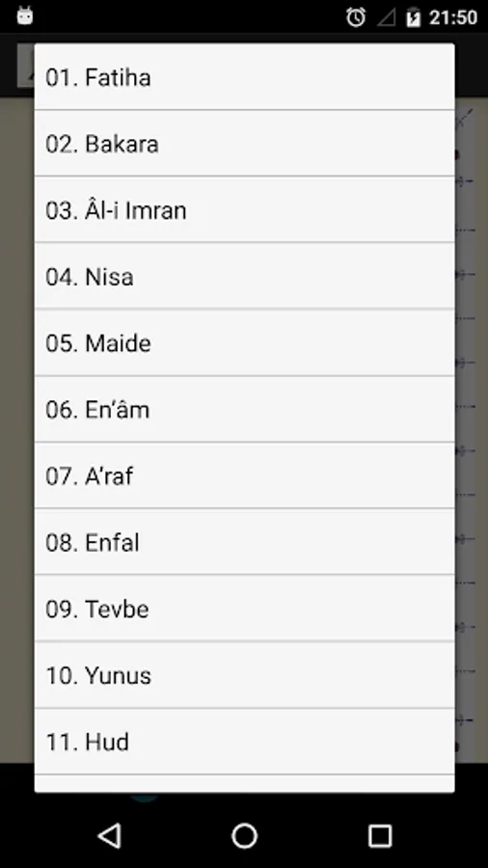Tap the Android Home circle icon
This screenshot has height=868, width=488.
tap(244, 835)
